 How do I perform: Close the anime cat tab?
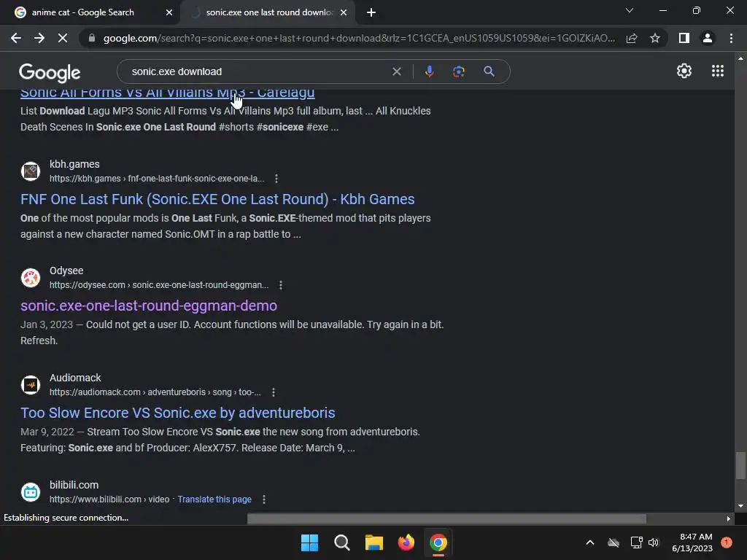click(169, 13)
